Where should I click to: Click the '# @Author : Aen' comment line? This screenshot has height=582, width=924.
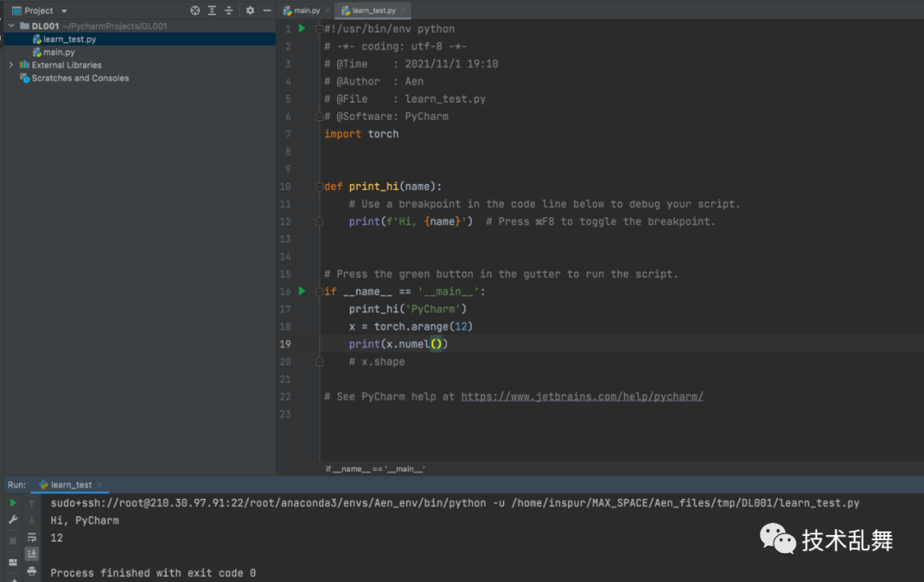point(374,81)
